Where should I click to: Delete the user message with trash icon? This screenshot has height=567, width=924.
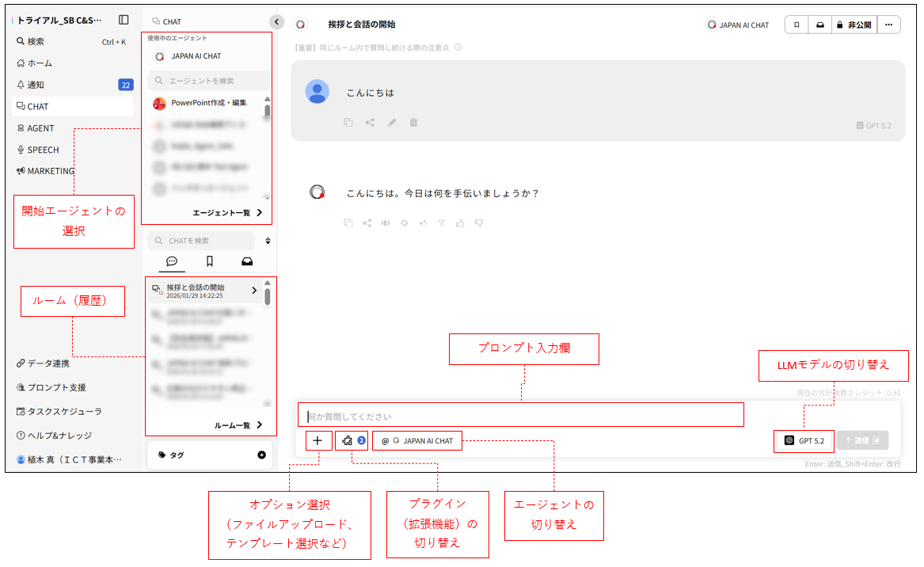pyautogui.click(x=413, y=123)
